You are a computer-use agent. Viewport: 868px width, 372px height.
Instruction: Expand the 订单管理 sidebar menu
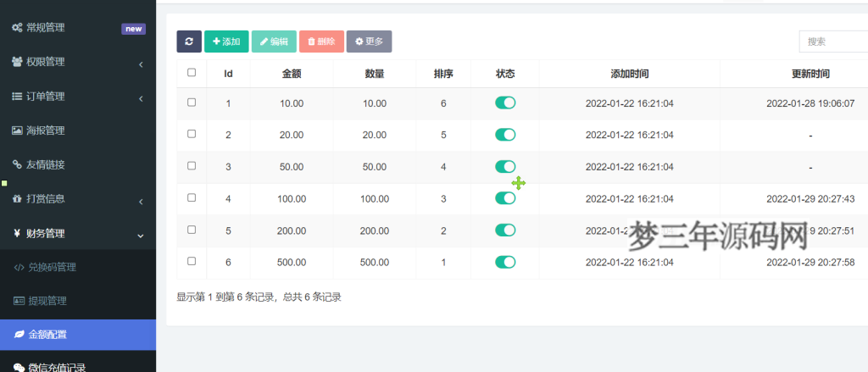click(78, 97)
